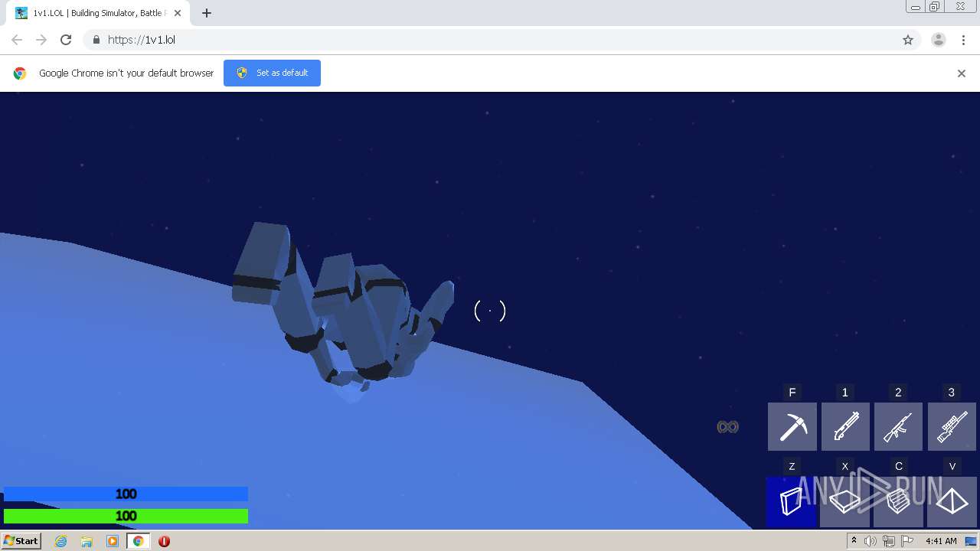Click the Z key label above wall piece
This screenshot has width=980, height=551.
pyautogui.click(x=792, y=466)
